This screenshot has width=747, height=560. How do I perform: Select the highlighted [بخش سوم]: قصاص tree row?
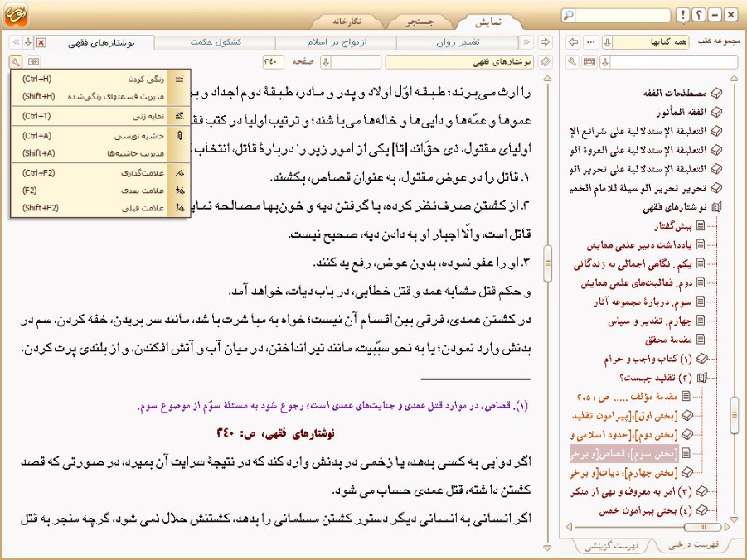pos(624,454)
